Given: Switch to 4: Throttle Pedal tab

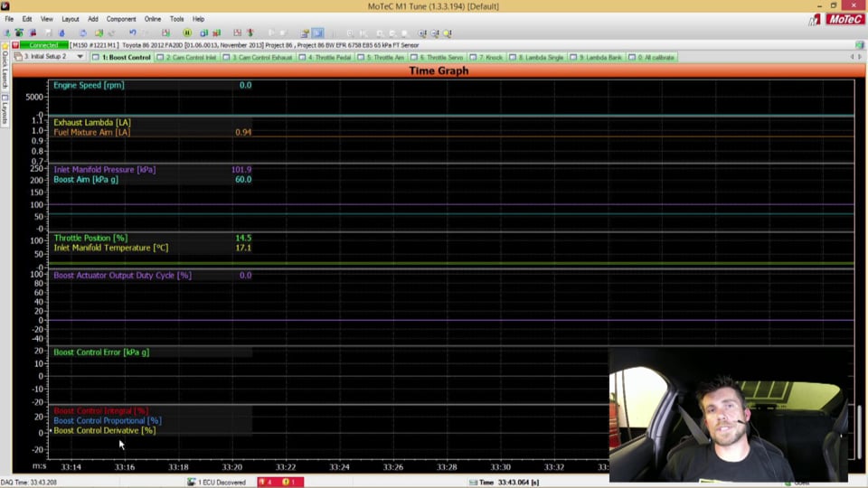Looking at the screenshot, I should tap(325, 57).
